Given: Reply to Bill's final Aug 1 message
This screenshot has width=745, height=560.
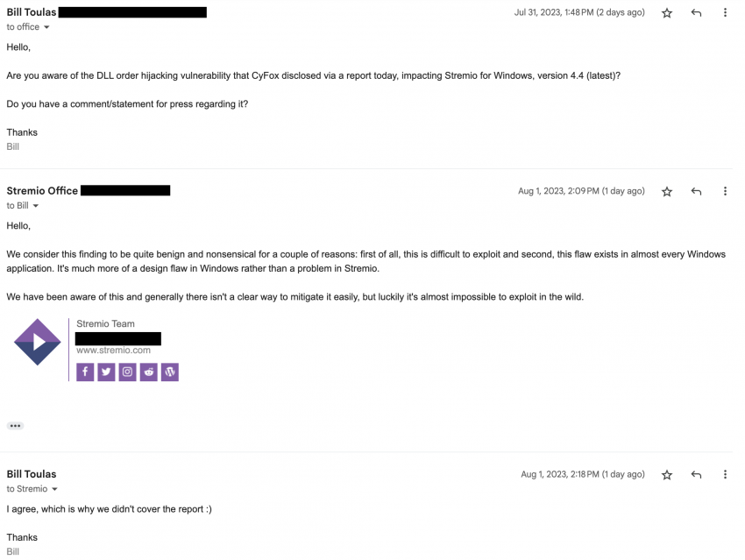Looking at the screenshot, I should (x=696, y=474).
